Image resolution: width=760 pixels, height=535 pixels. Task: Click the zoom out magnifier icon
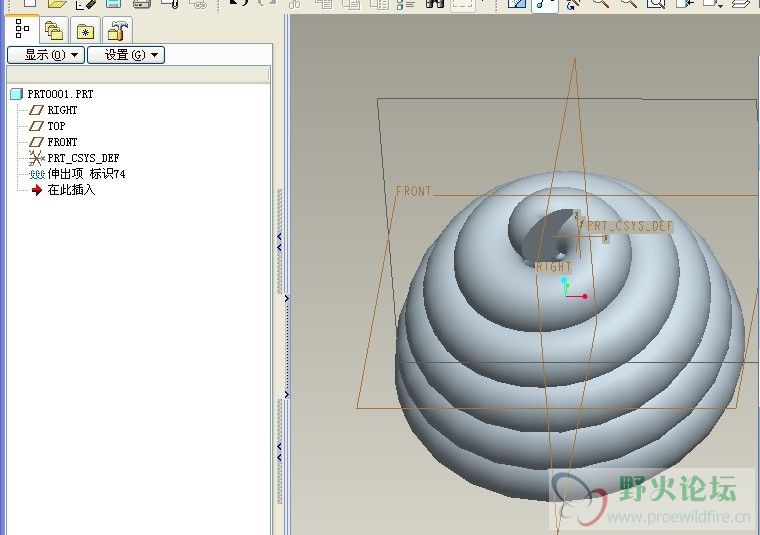(628, 4)
